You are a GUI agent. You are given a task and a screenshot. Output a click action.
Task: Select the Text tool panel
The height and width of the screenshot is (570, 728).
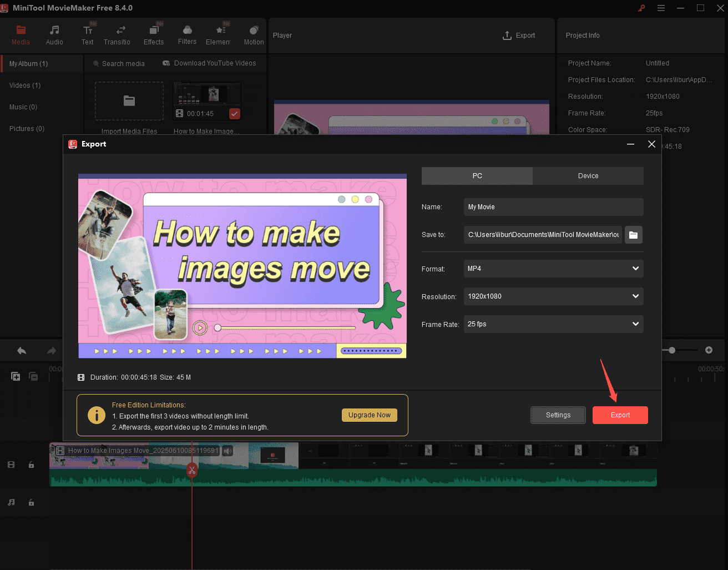coord(87,34)
